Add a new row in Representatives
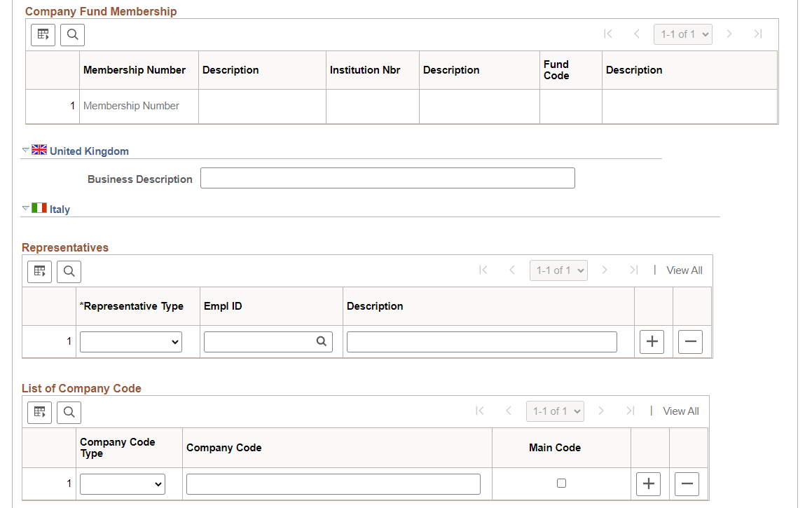812x508 pixels. click(652, 341)
